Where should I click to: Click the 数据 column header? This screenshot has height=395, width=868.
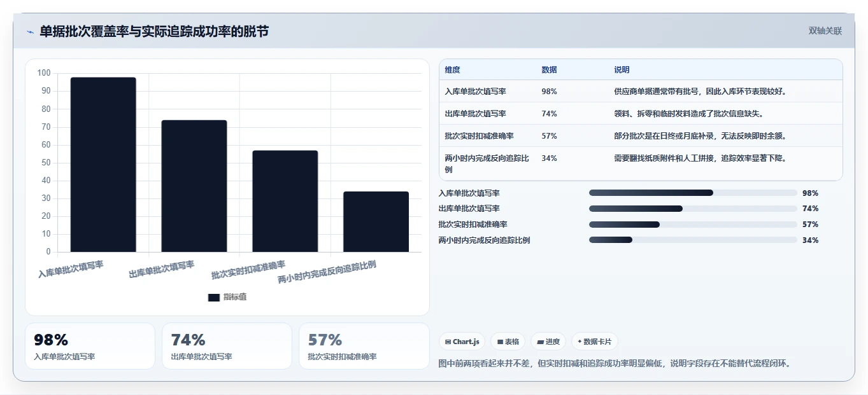(x=549, y=70)
